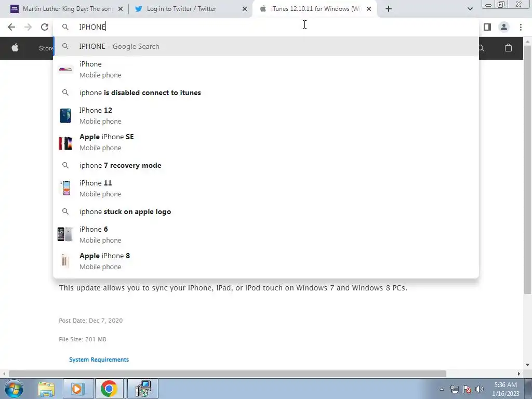Image resolution: width=532 pixels, height=399 pixels.
Task: Open Chrome's three-dot menu
Action: click(x=521, y=27)
